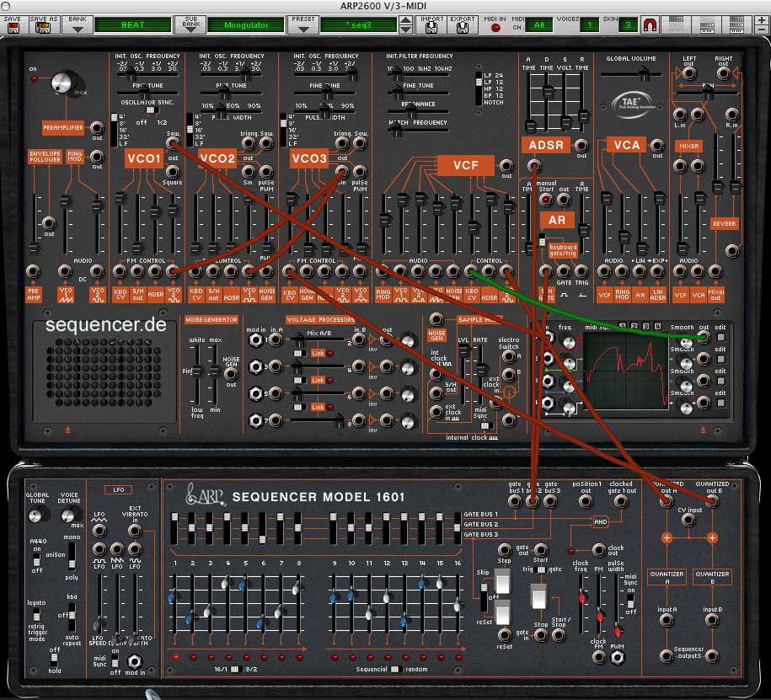Click the Global Tune knob
This screenshot has width=771, height=700.
[36, 516]
